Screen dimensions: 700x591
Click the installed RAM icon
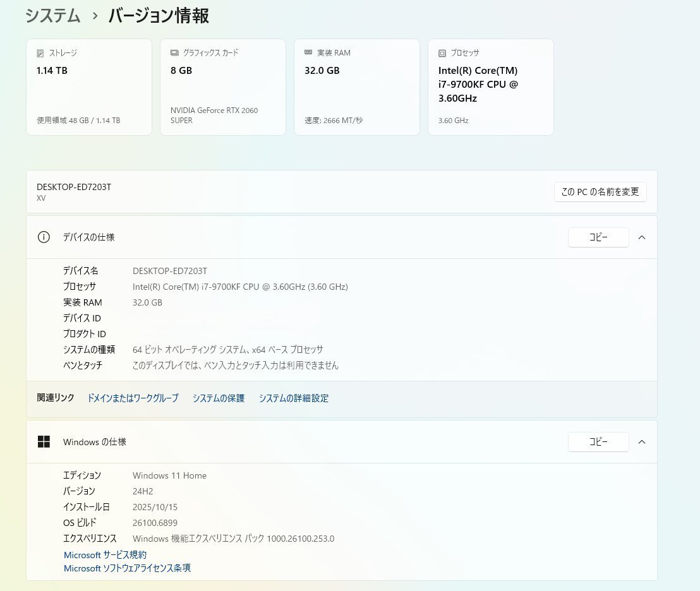pos(308,52)
